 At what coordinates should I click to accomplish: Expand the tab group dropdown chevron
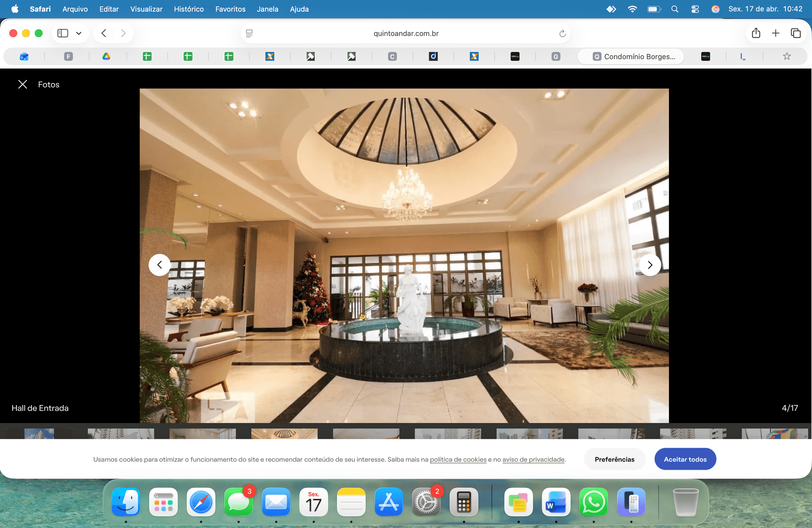pos(79,33)
